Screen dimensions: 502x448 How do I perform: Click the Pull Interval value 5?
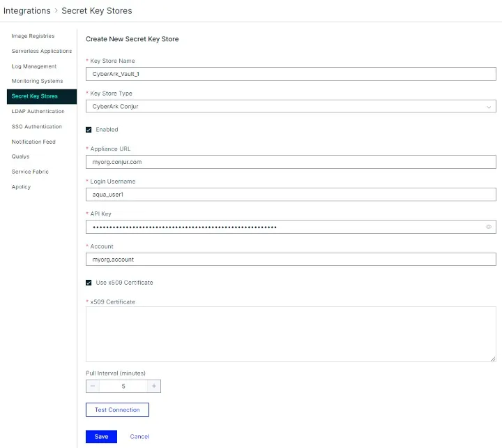pyautogui.click(x=123, y=386)
